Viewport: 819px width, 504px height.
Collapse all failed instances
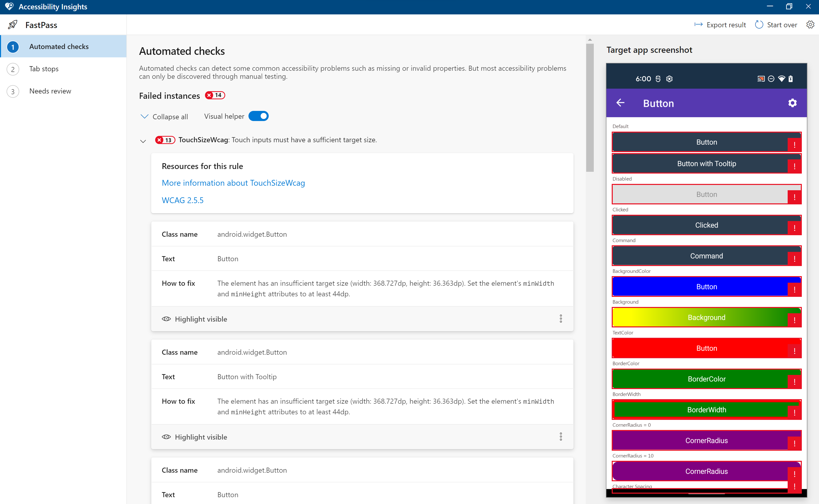[x=164, y=117]
